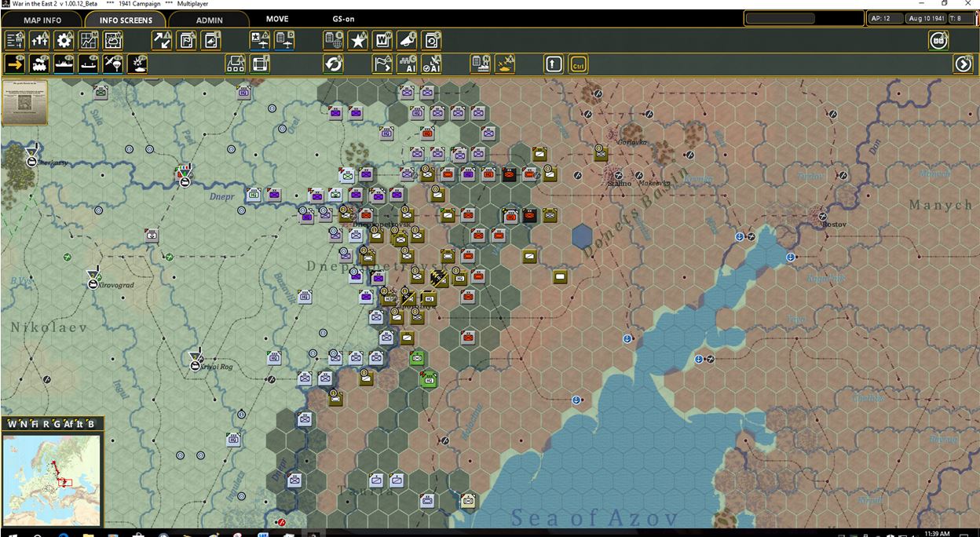Open the list with globe icon
The width and height of the screenshot is (980, 537).
point(333,40)
